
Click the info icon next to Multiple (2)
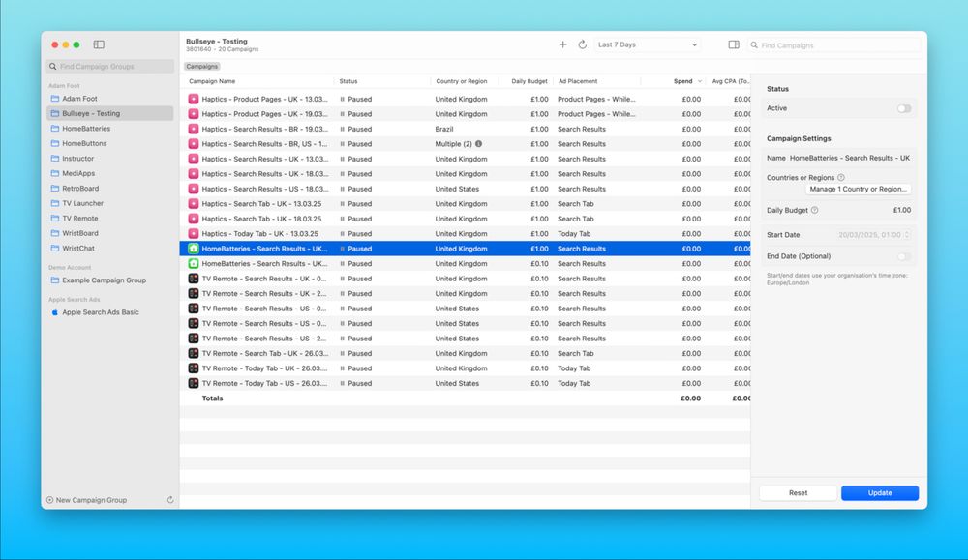coord(478,144)
